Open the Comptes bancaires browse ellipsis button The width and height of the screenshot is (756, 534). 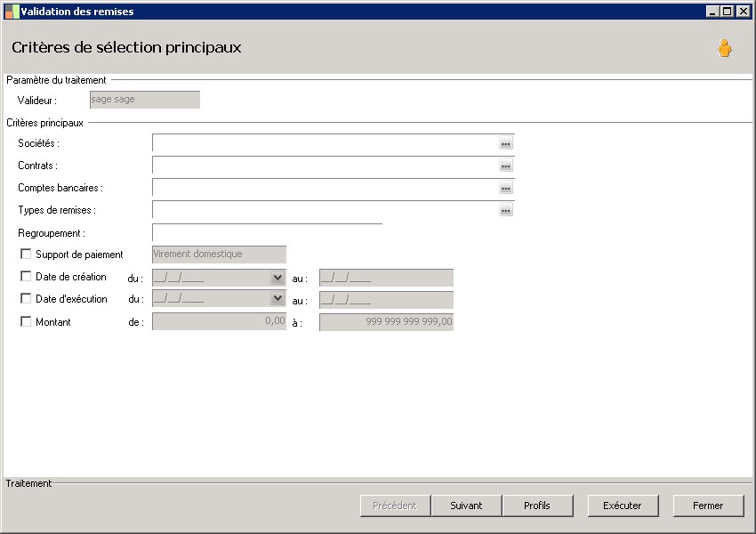505,188
